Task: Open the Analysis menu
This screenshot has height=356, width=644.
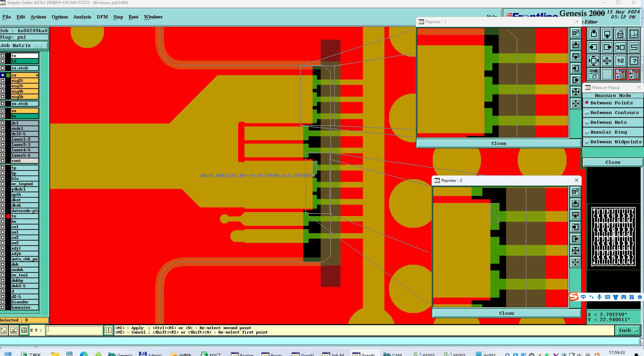Action: pos(82,17)
